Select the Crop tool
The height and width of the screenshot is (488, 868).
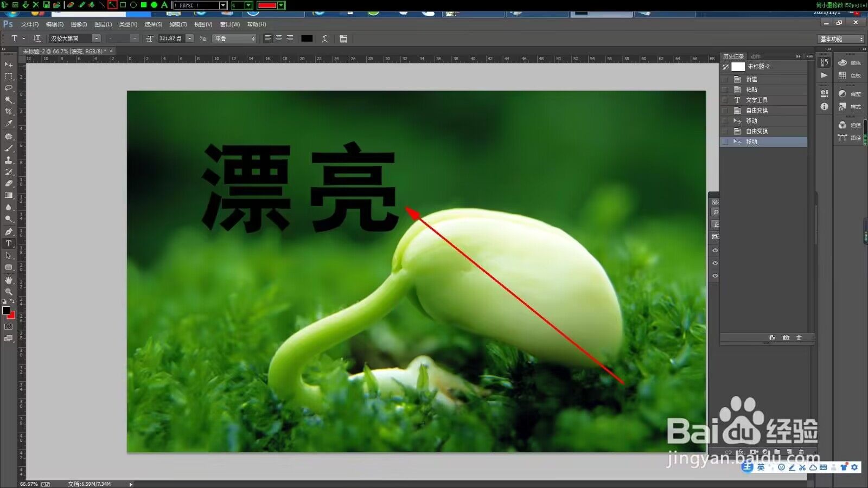[x=9, y=112]
